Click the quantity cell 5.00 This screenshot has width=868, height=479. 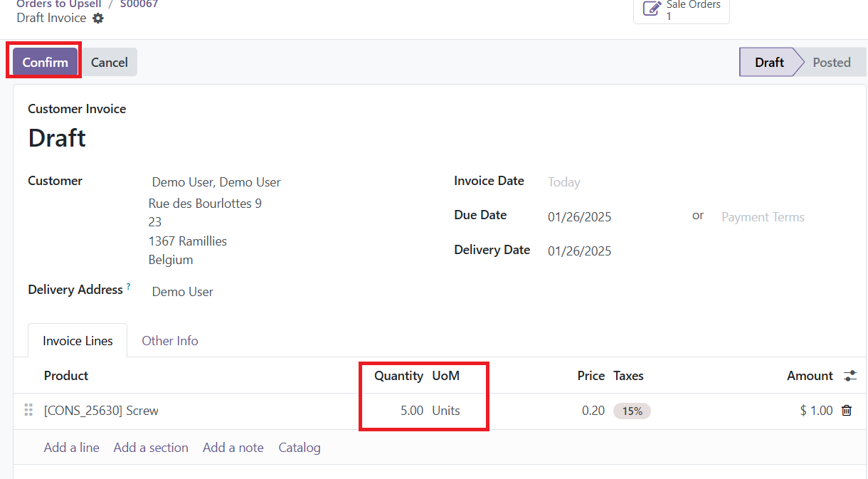pos(412,411)
